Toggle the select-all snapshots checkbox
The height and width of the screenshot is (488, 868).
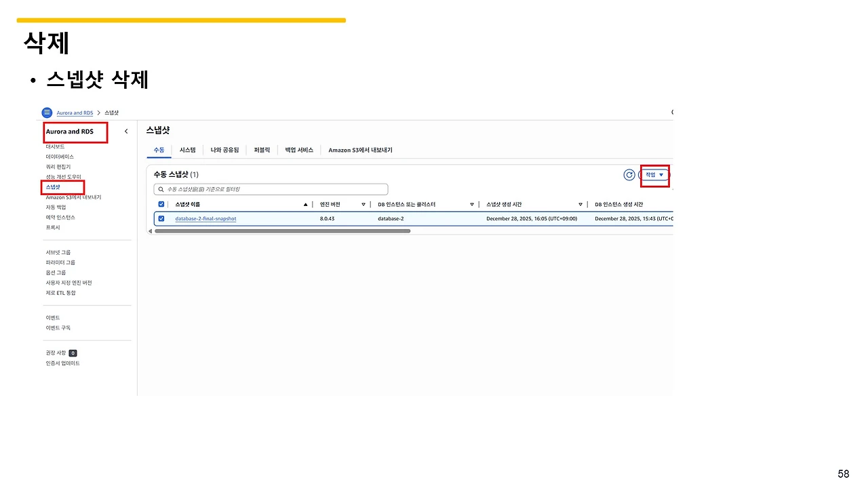click(161, 204)
